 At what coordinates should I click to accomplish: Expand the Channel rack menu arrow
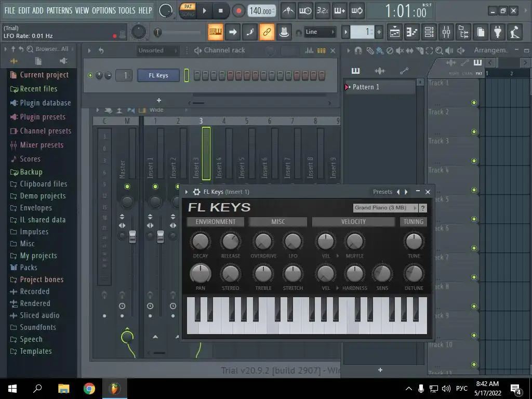coord(89,50)
